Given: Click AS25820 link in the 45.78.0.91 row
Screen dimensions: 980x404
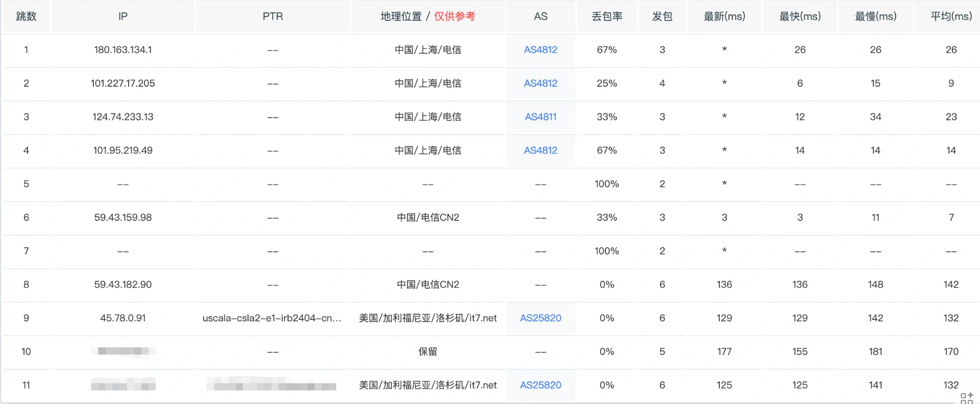Looking at the screenshot, I should coord(541,318).
